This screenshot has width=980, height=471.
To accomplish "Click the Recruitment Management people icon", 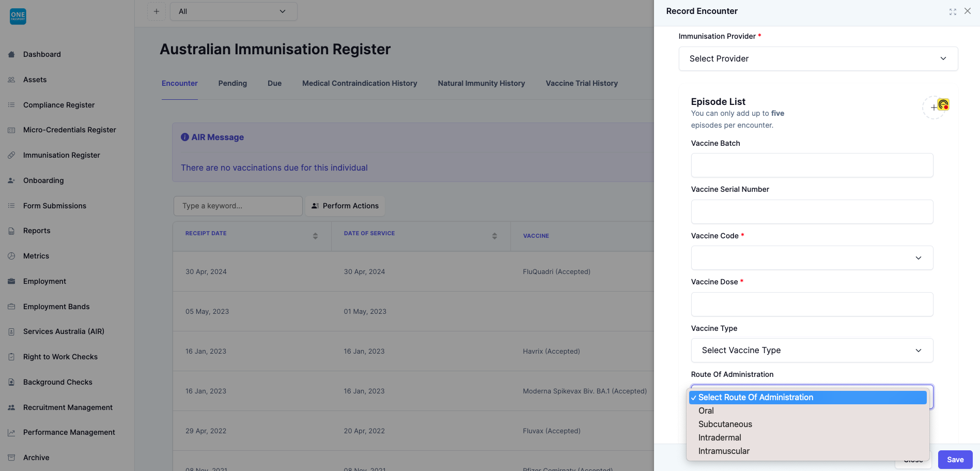I will [x=11, y=407].
